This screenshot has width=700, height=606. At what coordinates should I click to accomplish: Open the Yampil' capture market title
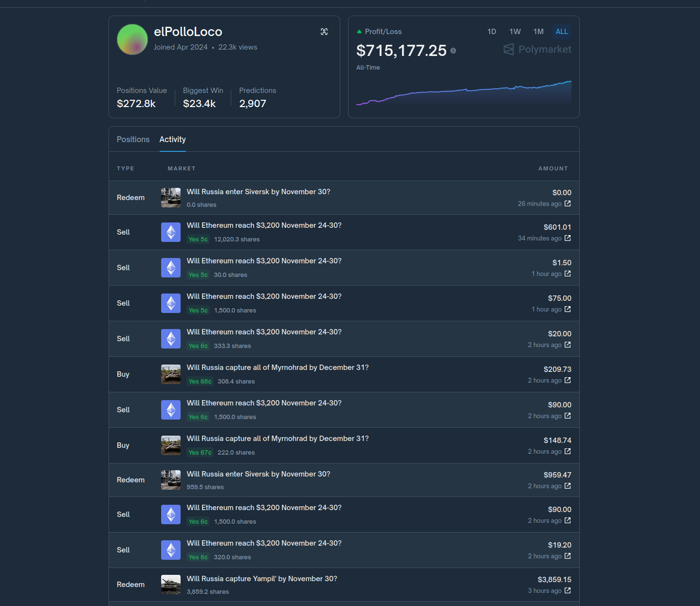click(262, 579)
